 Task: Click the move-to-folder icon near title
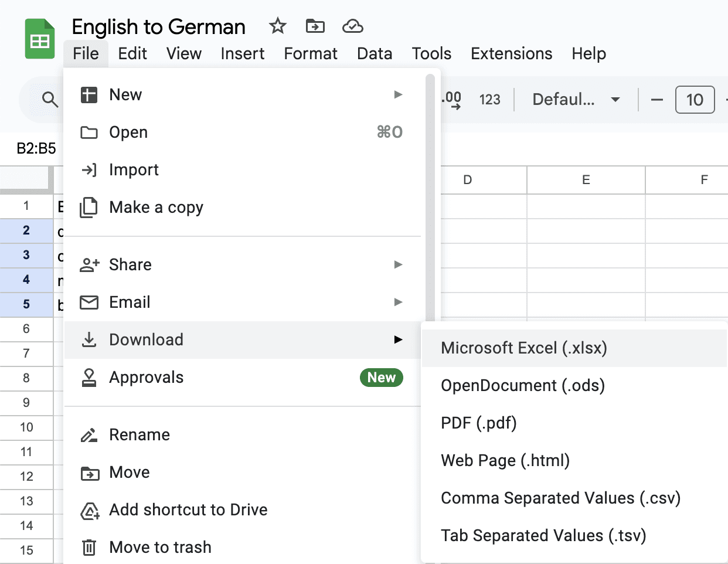coord(315,26)
